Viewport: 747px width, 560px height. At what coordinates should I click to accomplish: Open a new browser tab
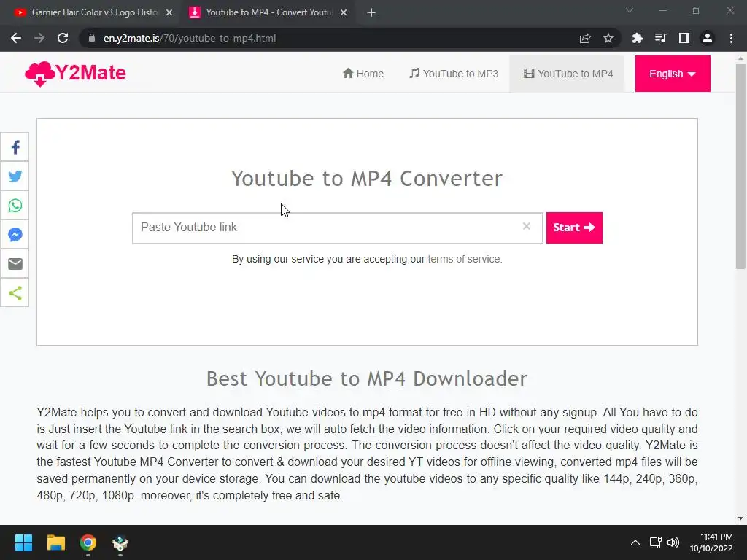tap(371, 12)
